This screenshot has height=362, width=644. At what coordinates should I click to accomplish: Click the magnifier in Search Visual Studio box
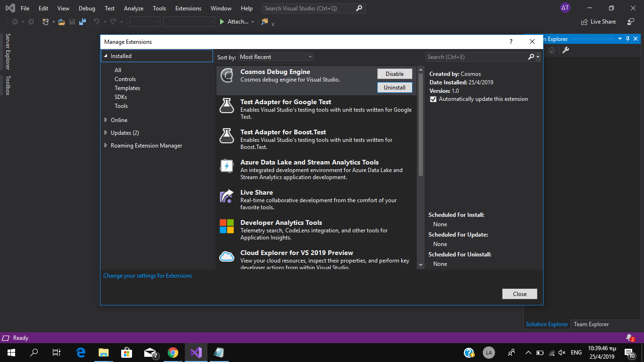click(359, 8)
